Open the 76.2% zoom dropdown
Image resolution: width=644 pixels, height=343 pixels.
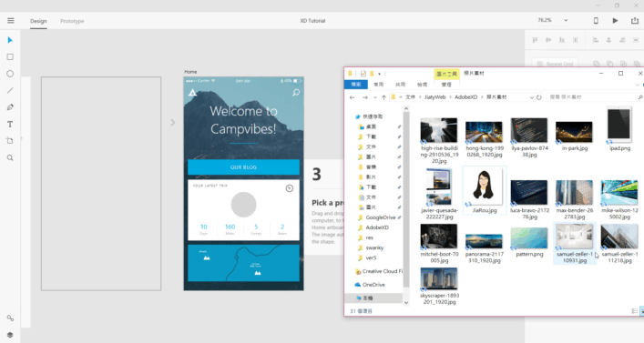point(566,20)
